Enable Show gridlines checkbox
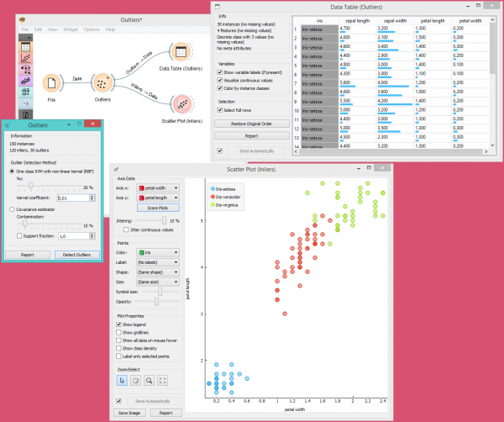Viewport: 504px width, 422px height. 118,332
